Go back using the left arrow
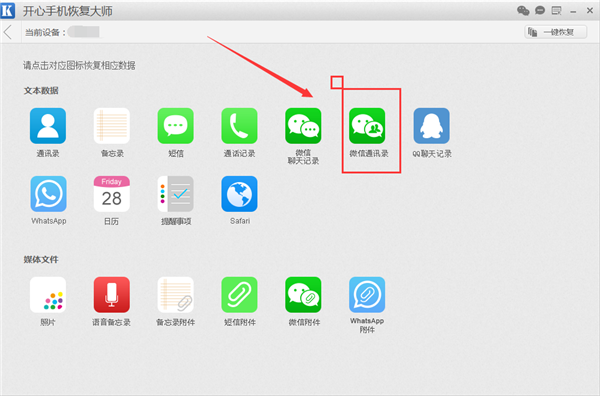The image size is (600, 396). coord(8,32)
